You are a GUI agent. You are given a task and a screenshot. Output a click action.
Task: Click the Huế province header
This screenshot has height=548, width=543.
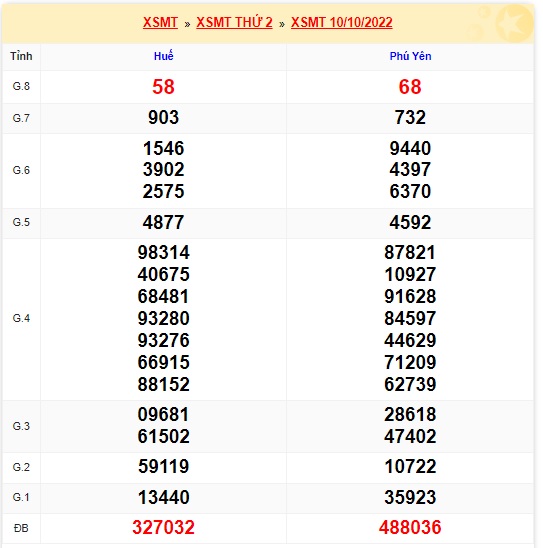click(x=164, y=56)
